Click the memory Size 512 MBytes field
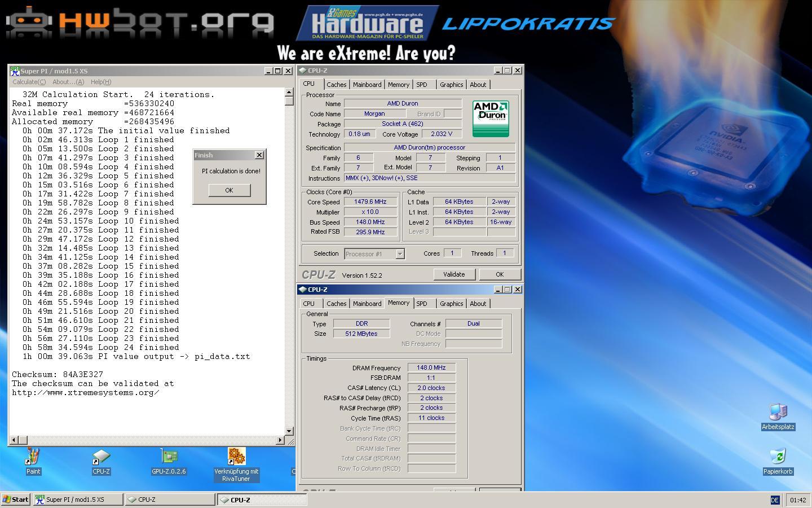 361,334
